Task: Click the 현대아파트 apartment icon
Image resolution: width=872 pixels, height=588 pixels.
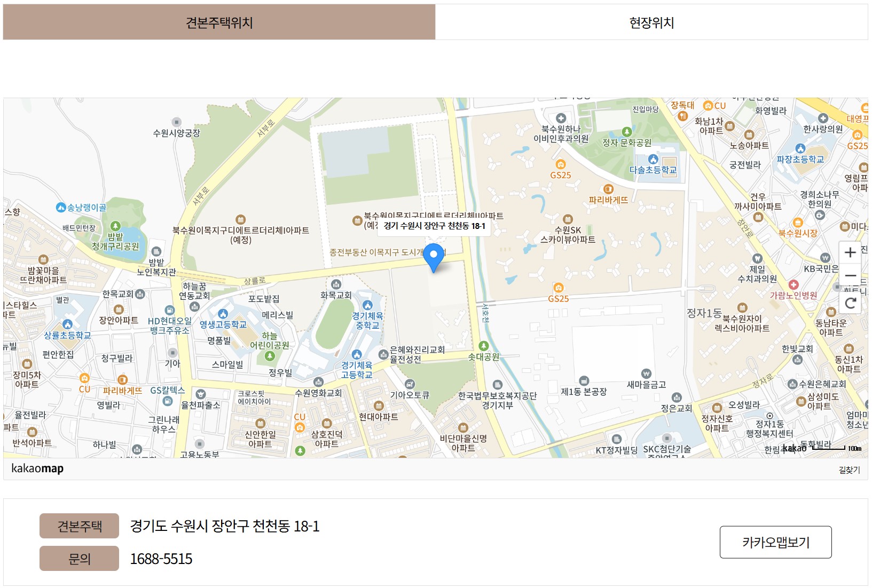Action: point(379,406)
